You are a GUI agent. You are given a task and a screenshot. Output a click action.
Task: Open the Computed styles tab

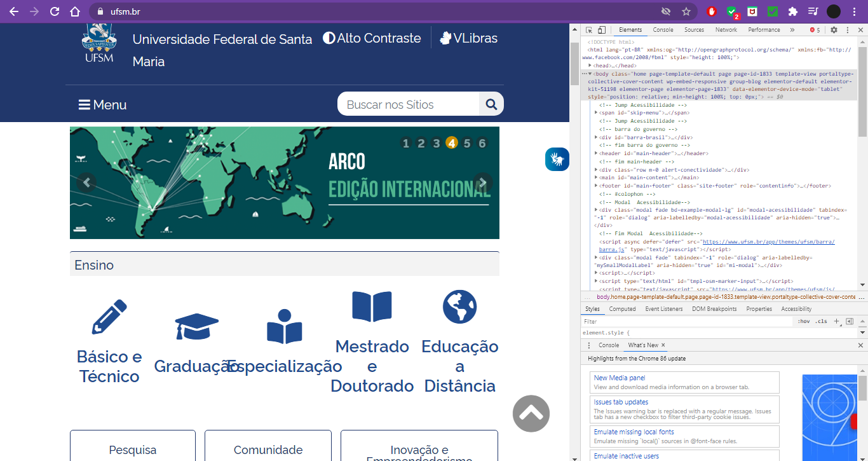coord(622,309)
